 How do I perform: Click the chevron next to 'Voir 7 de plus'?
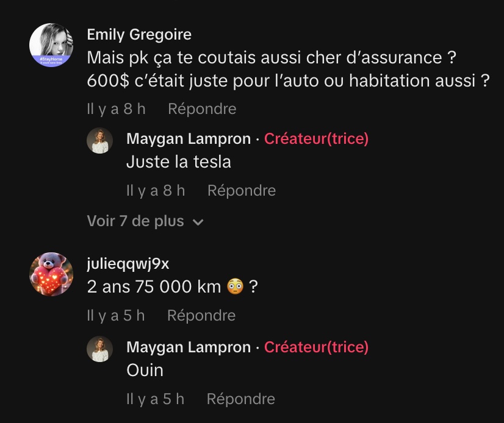pos(198,222)
